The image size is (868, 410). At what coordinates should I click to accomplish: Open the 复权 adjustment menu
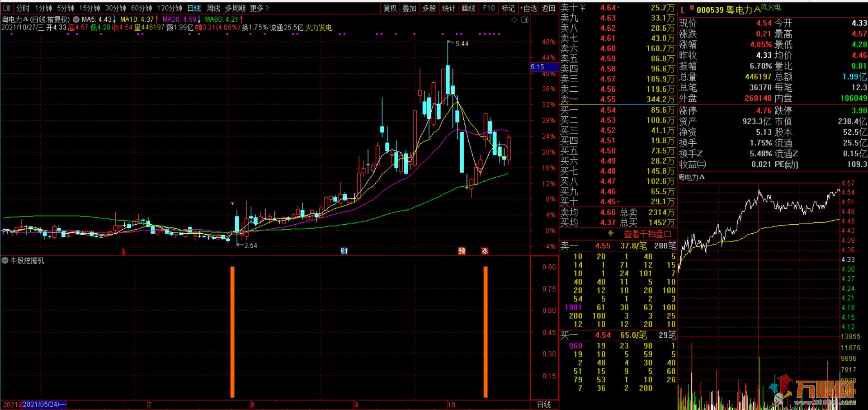tap(390, 8)
